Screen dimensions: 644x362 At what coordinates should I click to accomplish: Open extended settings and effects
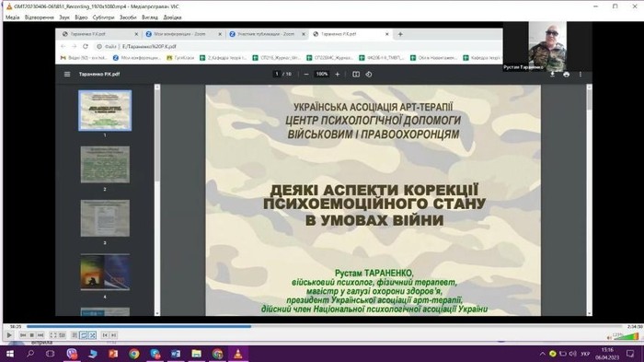click(x=62, y=335)
